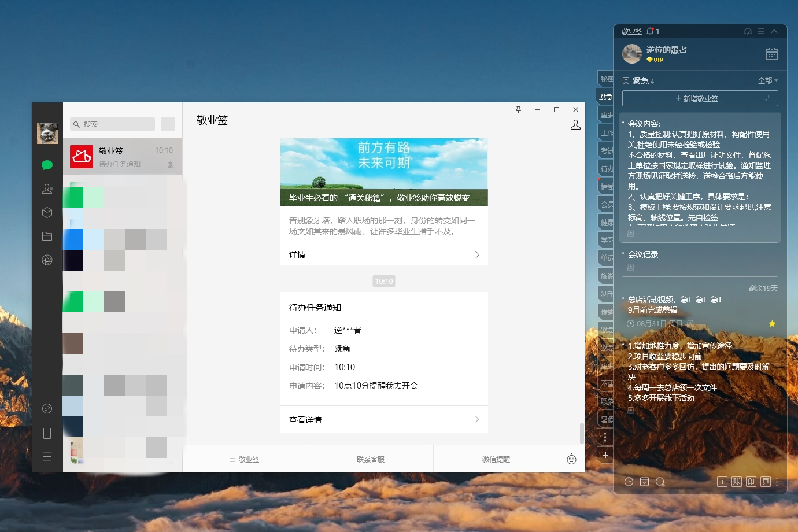The width and height of the screenshot is (798, 532).
Task: Click the 08月31日 reminder time
Action: (655, 324)
